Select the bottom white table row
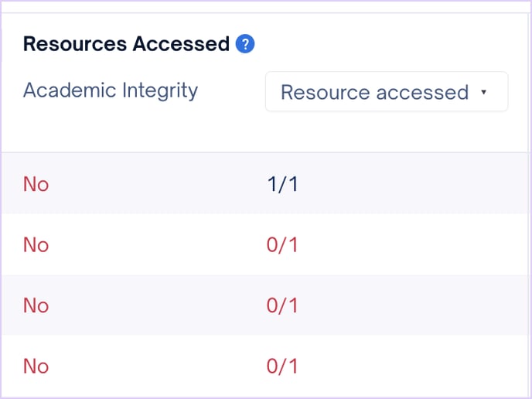The width and height of the screenshot is (532, 399). click(x=265, y=366)
